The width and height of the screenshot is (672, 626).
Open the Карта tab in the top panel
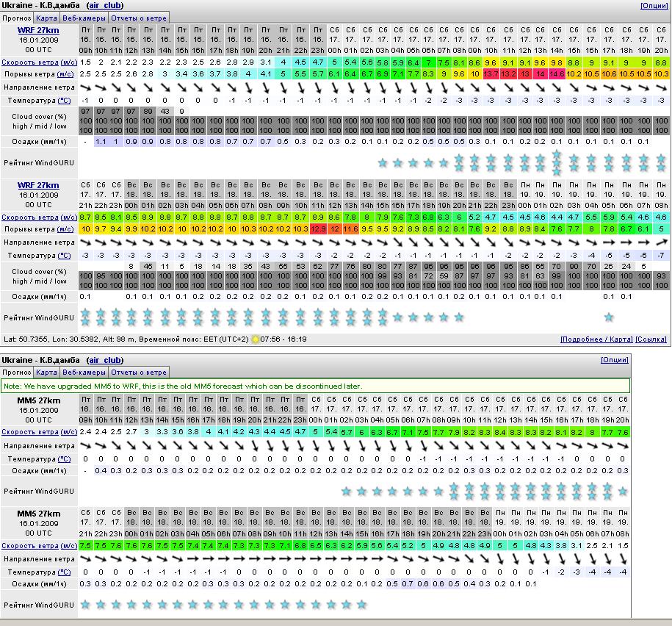(46, 18)
